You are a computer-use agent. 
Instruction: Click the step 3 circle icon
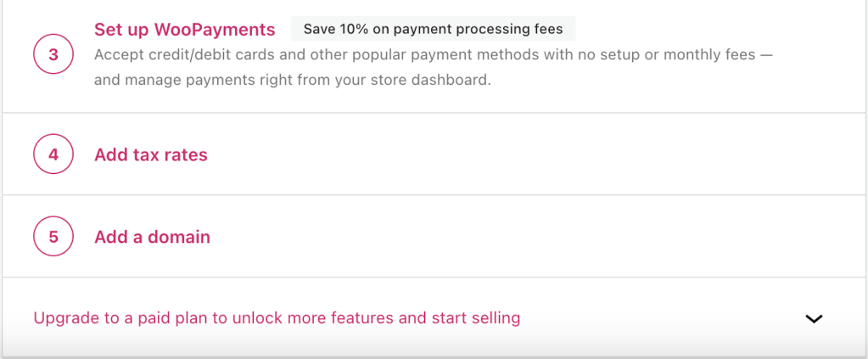click(x=53, y=55)
